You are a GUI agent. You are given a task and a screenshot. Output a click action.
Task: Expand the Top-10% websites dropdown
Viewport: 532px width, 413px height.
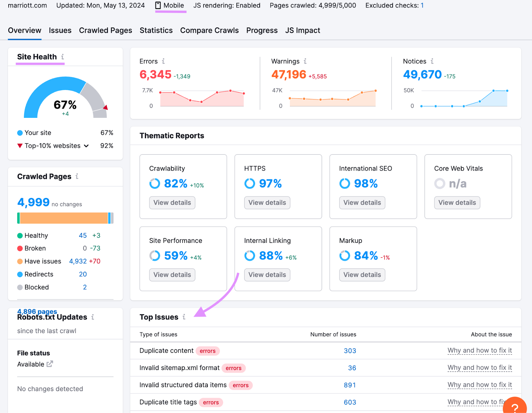[86, 146]
